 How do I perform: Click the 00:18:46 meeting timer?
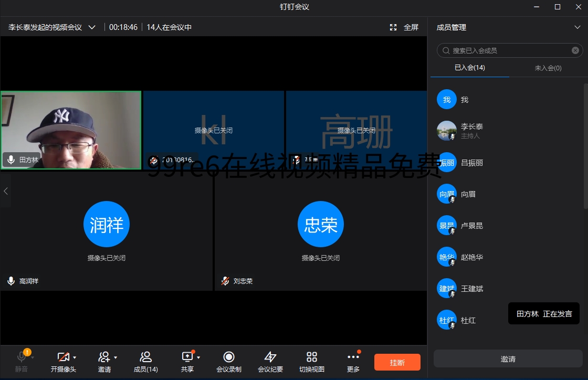(123, 27)
